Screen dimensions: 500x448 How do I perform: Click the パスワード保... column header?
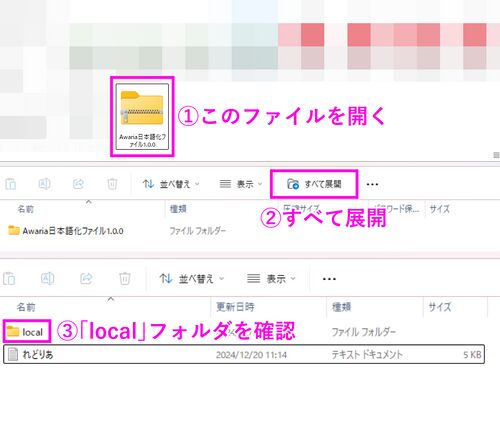tap(397, 209)
